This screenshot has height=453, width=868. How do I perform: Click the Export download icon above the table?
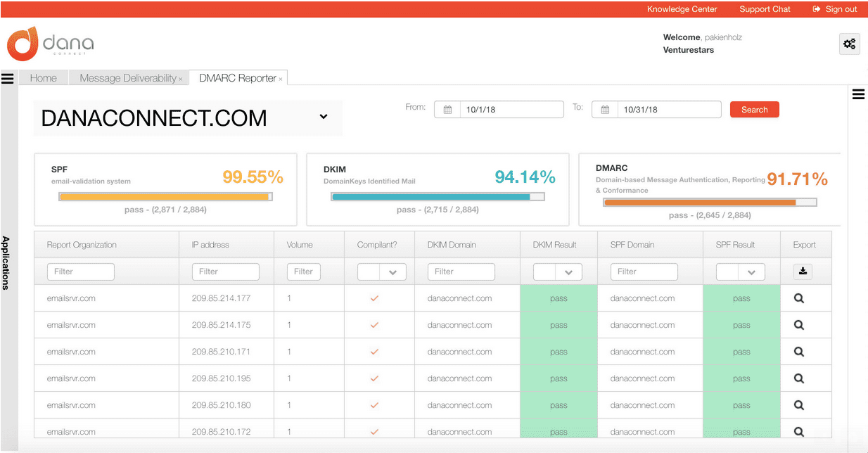pyautogui.click(x=803, y=271)
